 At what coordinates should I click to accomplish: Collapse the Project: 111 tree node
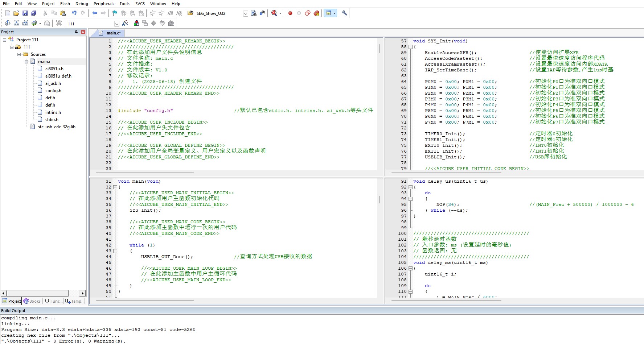point(5,40)
